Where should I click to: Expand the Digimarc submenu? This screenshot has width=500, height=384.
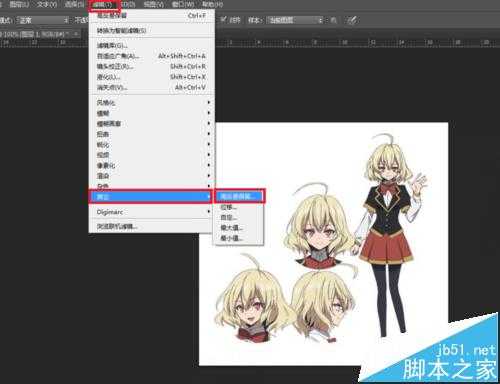click(152, 212)
